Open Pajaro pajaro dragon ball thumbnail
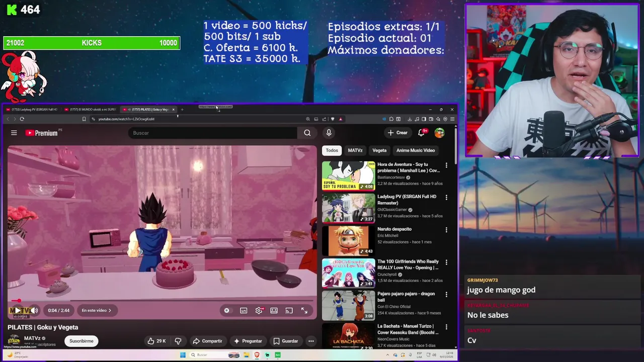 click(x=348, y=305)
